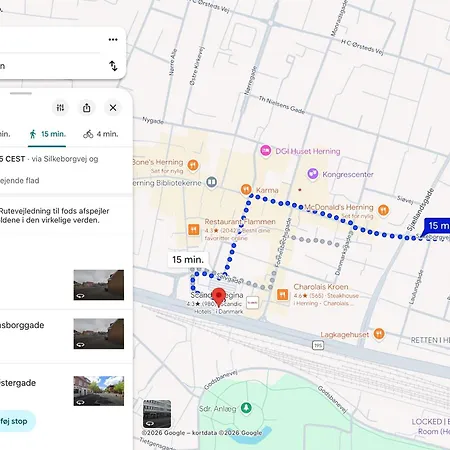Close the directions panel
450x450 pixels.
click(113, 108)
